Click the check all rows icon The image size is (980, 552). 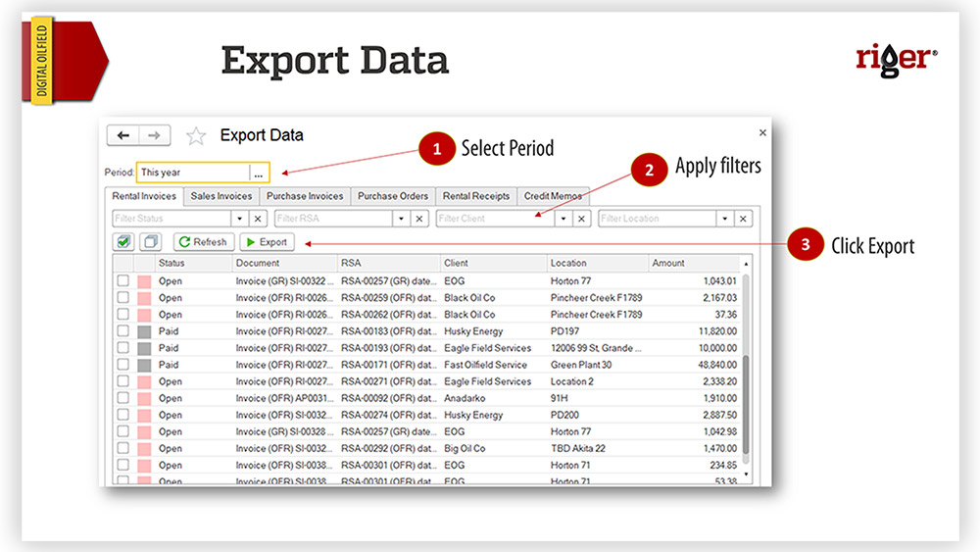pyautogui.click(x=123, y=241)
